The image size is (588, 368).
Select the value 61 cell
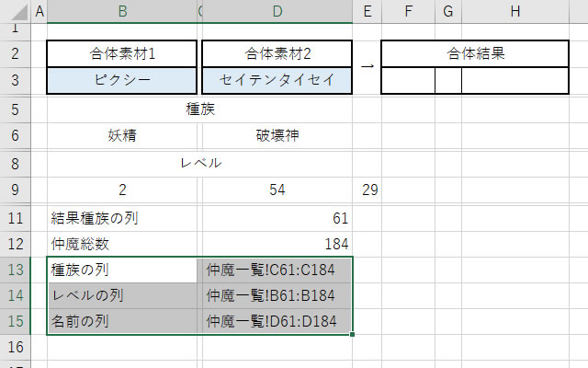(277, 218)
